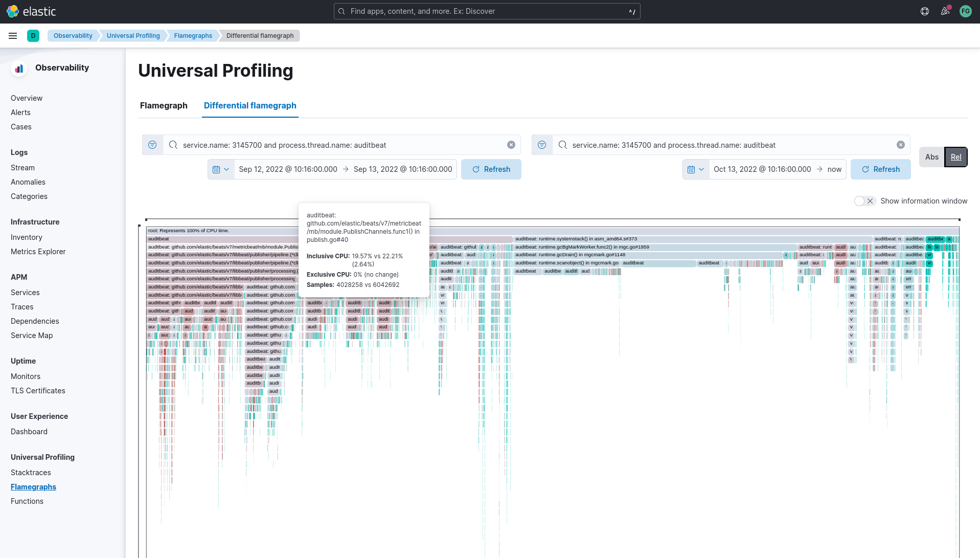Open Stacktraces in the sidebar
The width and height of the screenshot is (980, 558).
coord(31,473)
